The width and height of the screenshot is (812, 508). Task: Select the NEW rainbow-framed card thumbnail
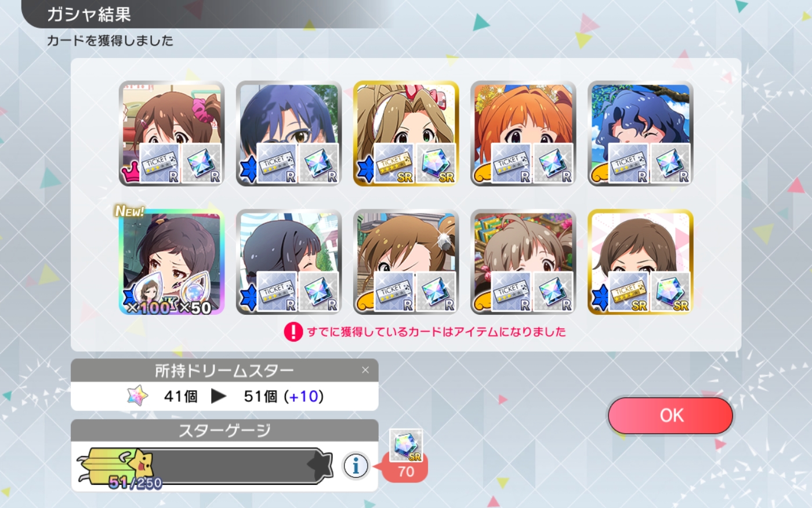click(x=172, y=263)
